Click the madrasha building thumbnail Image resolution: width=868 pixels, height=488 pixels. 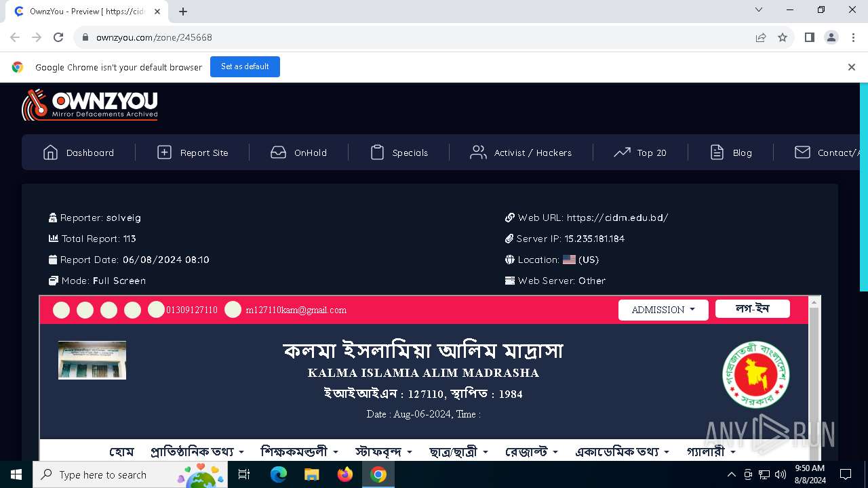92,360
